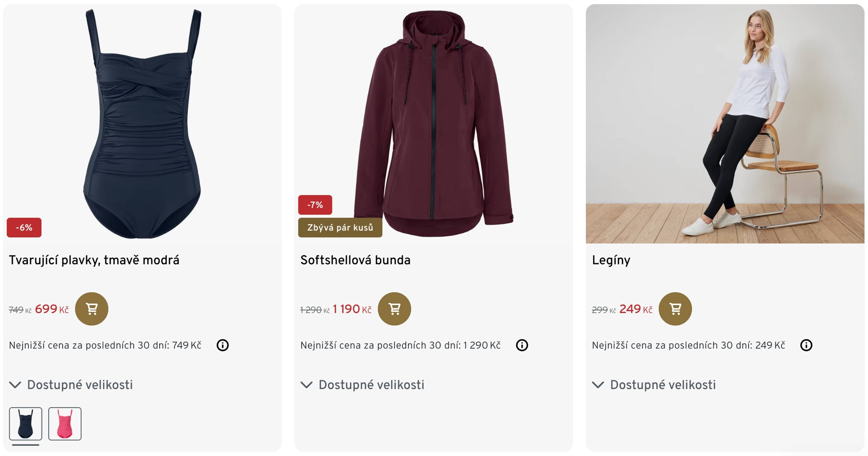The width and height of the screenshot is (868, 456).
Task: Expand Dostupné velikosti for Softshellová bunda
Action: pos(363,384)
